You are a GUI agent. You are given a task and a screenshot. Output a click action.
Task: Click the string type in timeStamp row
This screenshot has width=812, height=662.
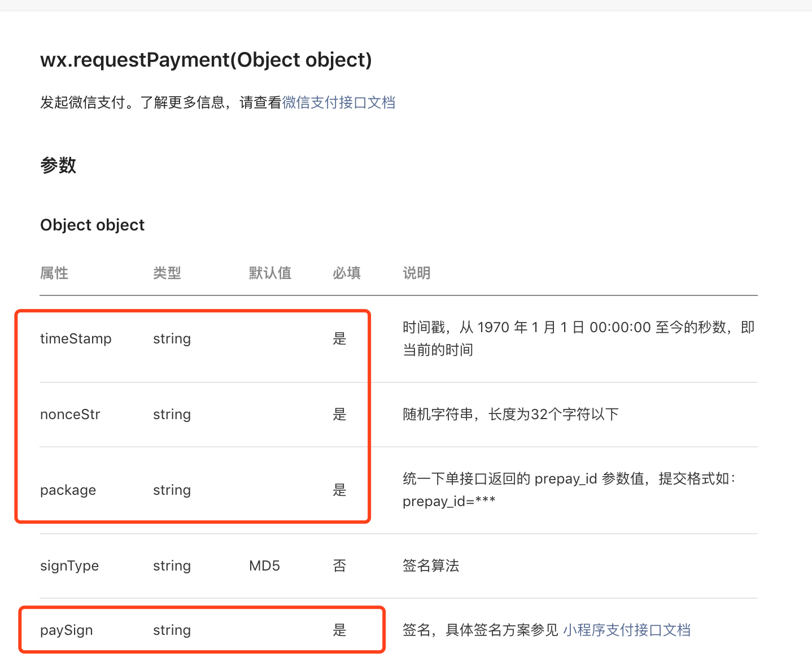(172, 338)
